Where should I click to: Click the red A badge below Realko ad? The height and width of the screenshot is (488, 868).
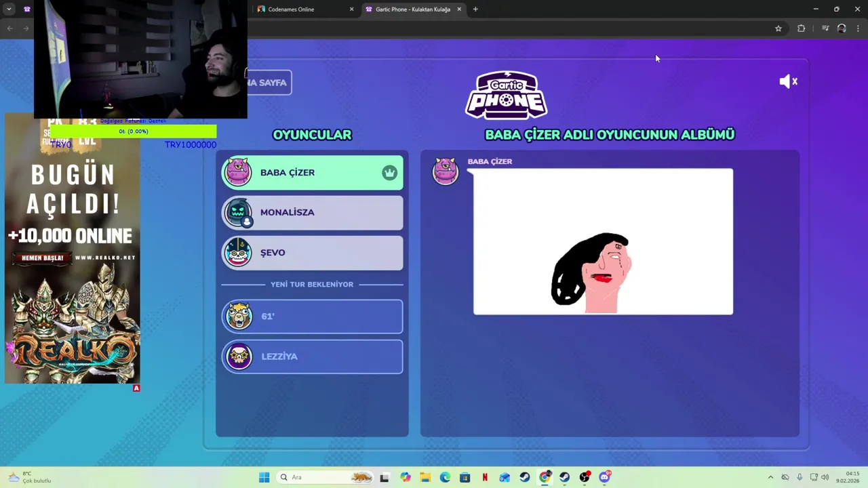136,388
